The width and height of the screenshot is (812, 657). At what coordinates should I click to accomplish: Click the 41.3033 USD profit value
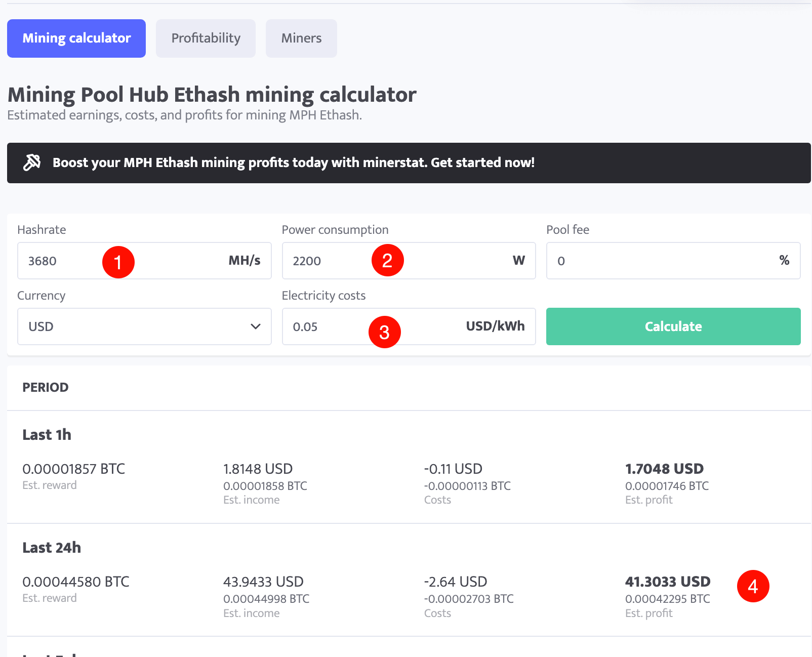coord(668,582)
